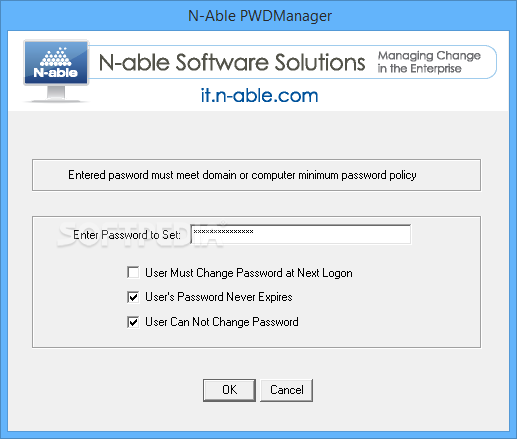This screenshot has height=439, width=517.
Task: Uncheck User's Password Never Expires
Action: point(133,297)
